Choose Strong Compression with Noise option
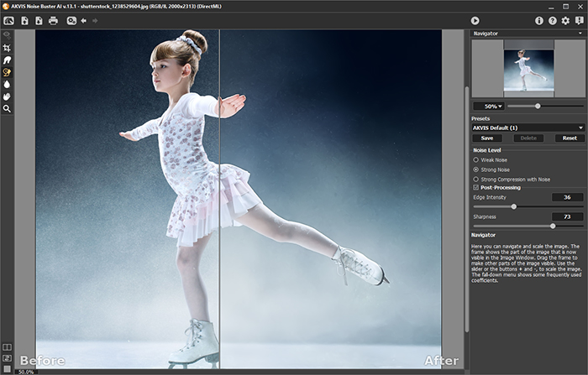This screenshot has width=588, height=375. pyautogui.click(x=477, y=179)
